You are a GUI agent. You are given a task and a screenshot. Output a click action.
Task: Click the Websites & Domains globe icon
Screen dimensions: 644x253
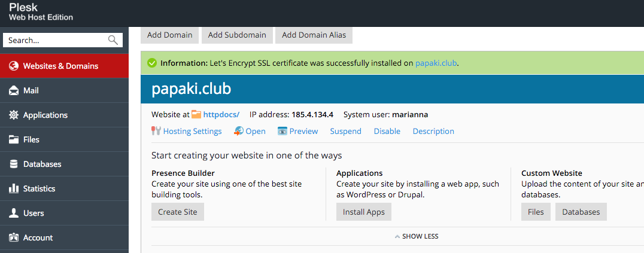pyautogui.click(x=14, y=66)
